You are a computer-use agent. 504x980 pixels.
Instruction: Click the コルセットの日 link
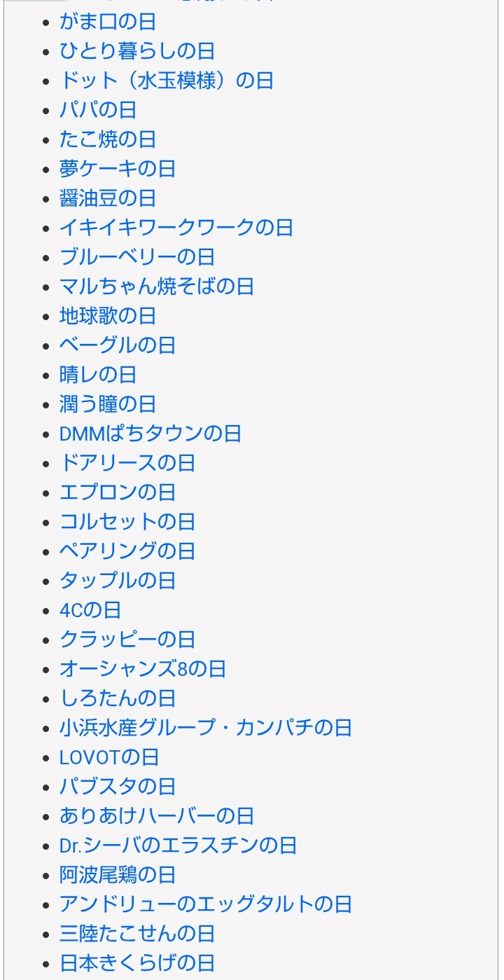pos(127,522)
